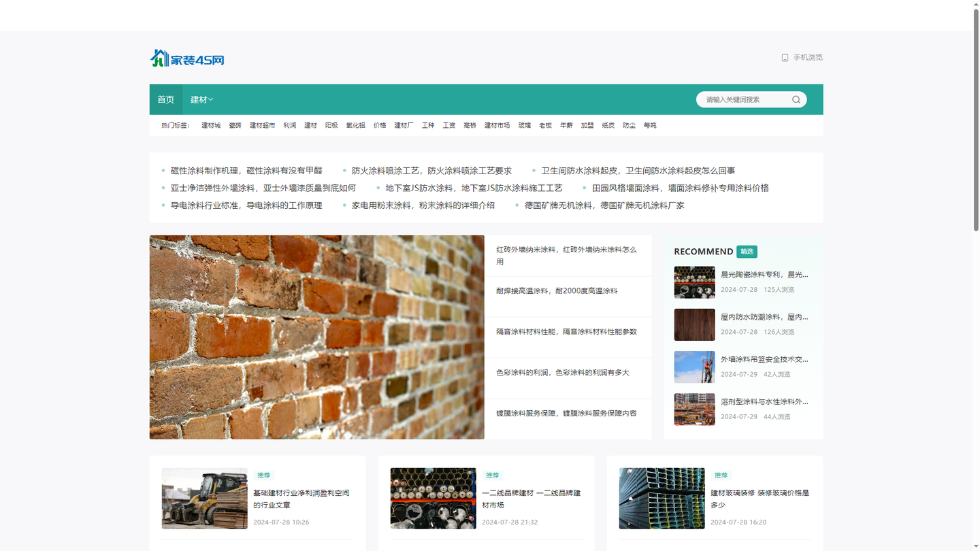Select the 加盟 hot tag

click(x=587, y=125)
